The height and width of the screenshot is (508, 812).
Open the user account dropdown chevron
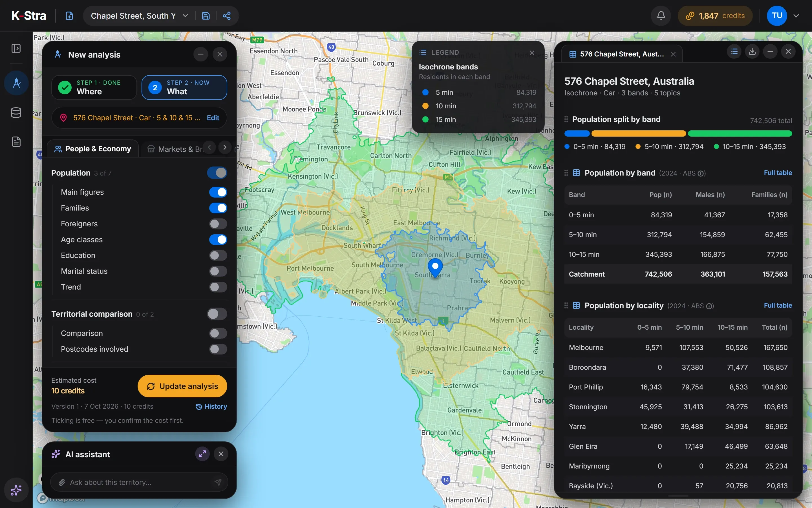click(796, 16)
